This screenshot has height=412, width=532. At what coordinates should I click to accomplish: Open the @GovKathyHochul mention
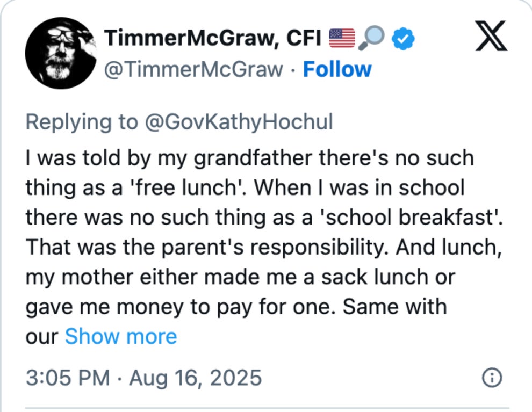pos(238,122)
